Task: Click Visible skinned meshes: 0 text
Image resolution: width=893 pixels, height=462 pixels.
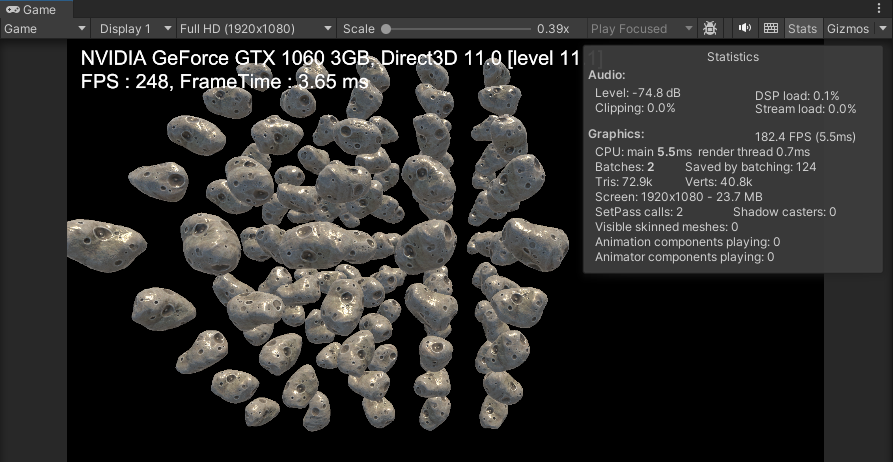Action: click(666, 227)
